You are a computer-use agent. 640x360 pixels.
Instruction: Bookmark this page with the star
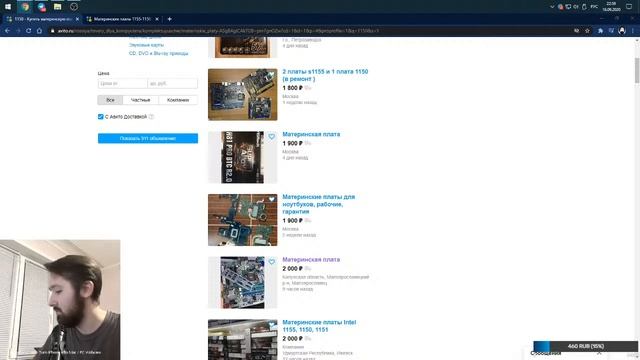(587, 31)
